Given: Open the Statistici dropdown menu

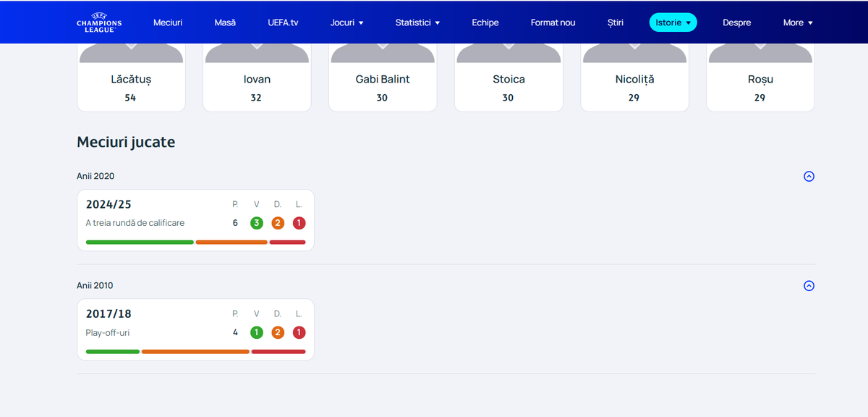Looking at the screenshot, I should coord(417,22).
